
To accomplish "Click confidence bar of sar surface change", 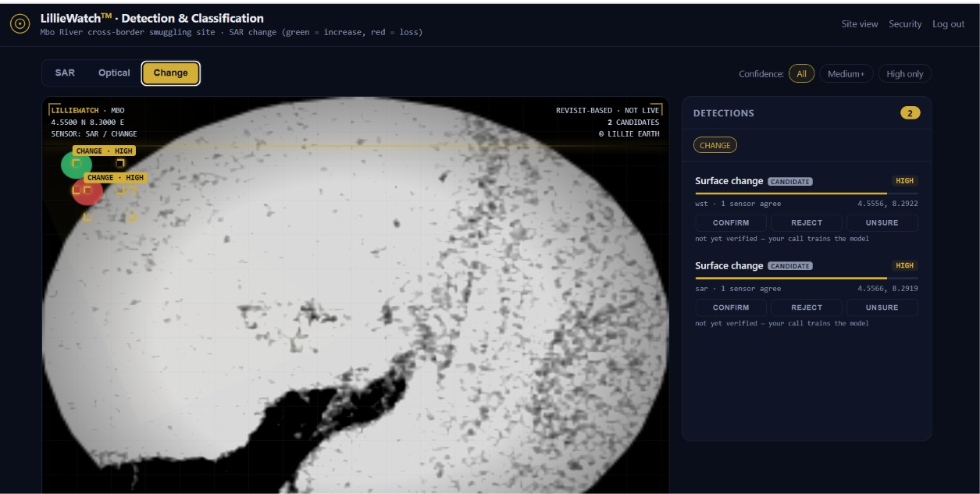I will [x=807, y=278].
